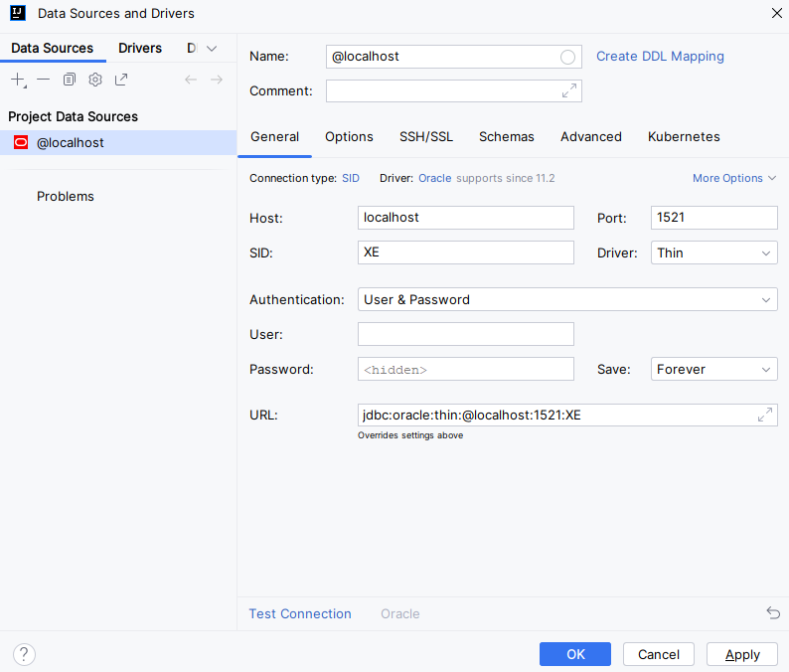Image resolution: width=789 pixels, height=672 pixels.
Task: Focus the Comment input field
Action: coord(454,91)
